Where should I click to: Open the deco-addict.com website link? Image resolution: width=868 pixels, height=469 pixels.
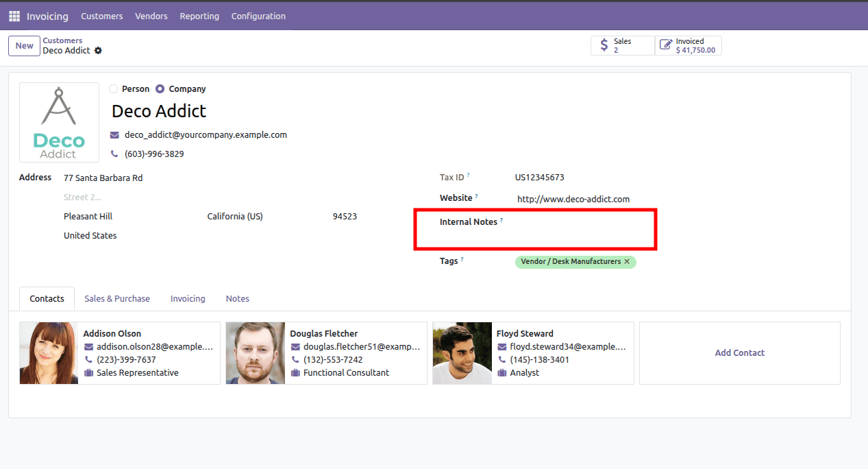tap(573, 199)
